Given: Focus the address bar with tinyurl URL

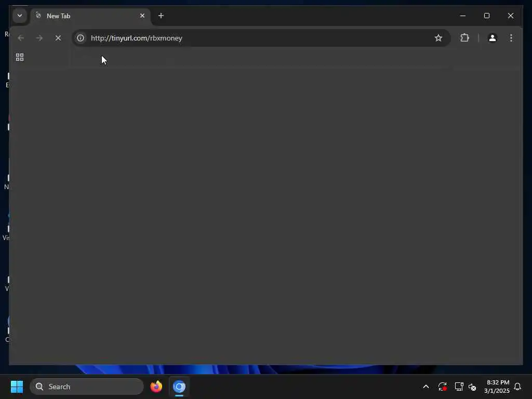Looking at the screenshot, I should point(261,38).
